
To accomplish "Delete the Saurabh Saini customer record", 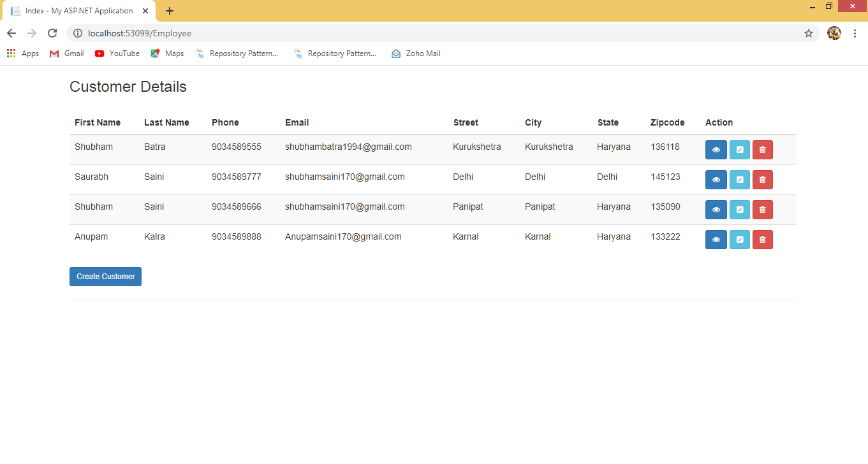I will click(762, 180).
